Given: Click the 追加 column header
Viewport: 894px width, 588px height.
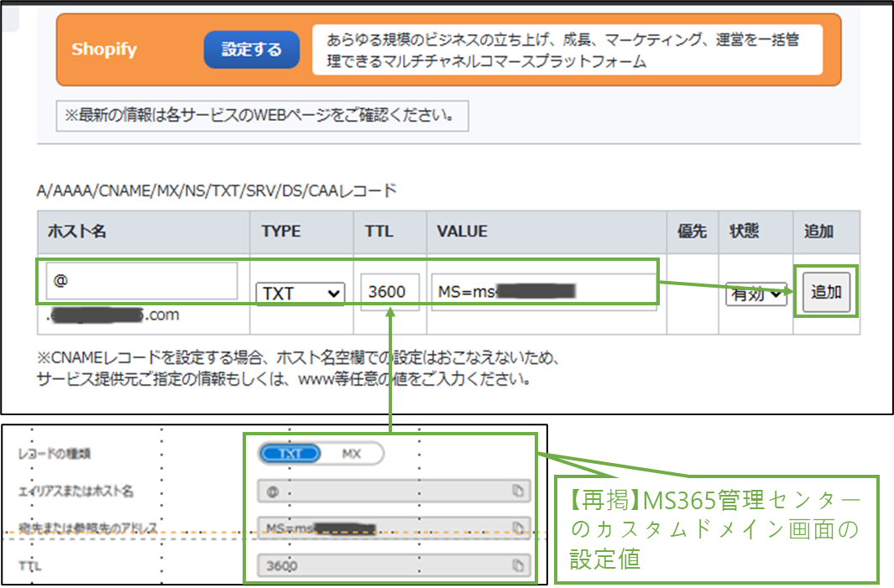Looking at the screenshot, I should pyautogui.click(x=818, y=231).
